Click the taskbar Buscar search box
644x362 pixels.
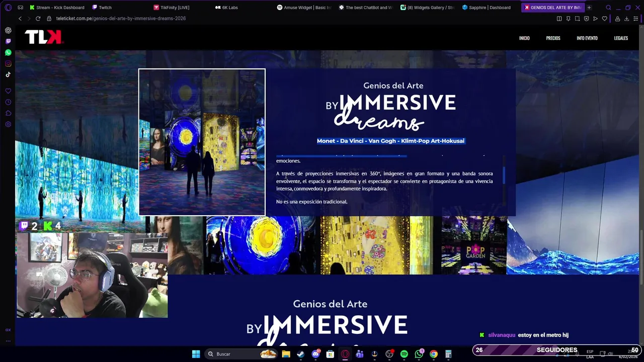(x=242, y=354)
